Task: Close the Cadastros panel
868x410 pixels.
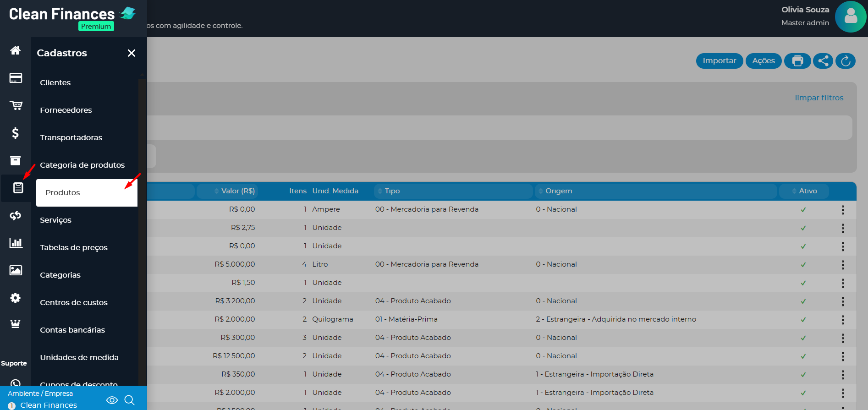Action: click(132, 53)
